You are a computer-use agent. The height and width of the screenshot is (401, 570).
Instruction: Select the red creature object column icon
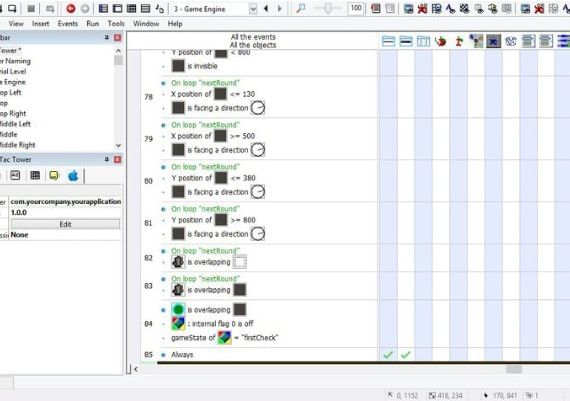click(441, 41)
